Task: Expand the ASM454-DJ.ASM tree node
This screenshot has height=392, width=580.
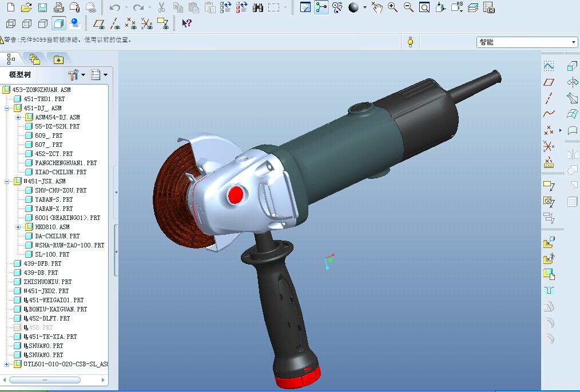Action: pyautogui.click(x=19, y=117)
